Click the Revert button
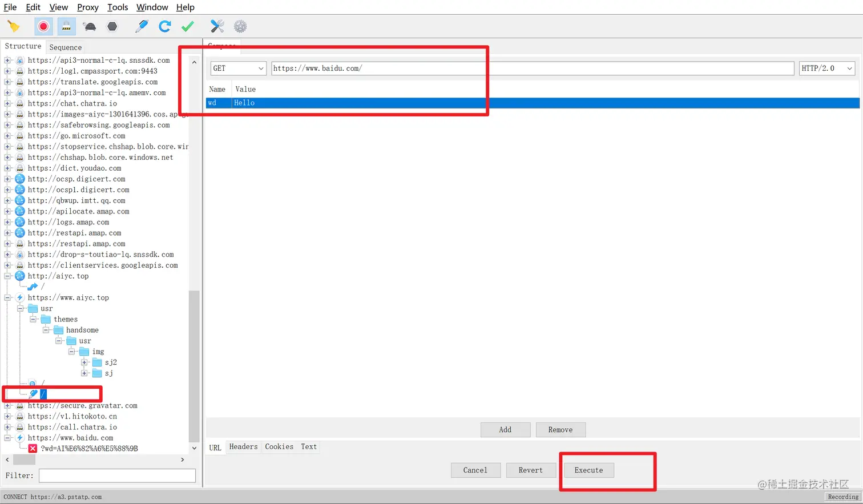This screenshot has height=504, width=863. click(531, 470)
